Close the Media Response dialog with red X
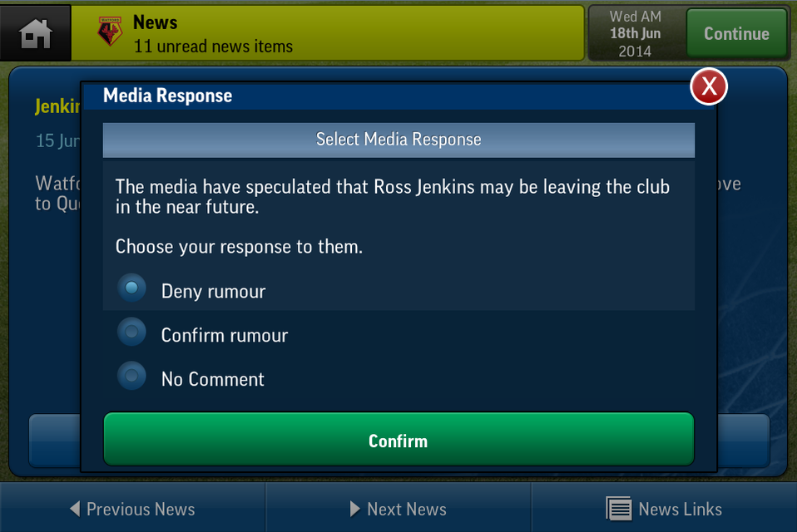The width and height of the screenshot is (797, 532). 709,86
